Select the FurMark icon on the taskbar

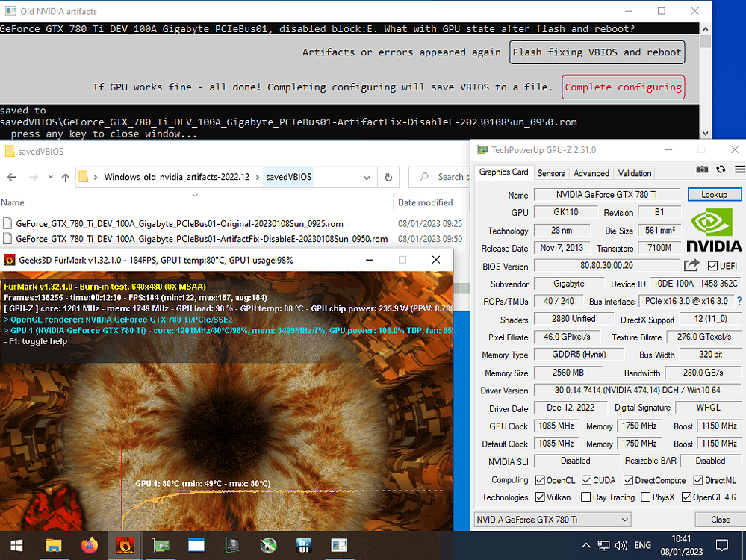125,546
